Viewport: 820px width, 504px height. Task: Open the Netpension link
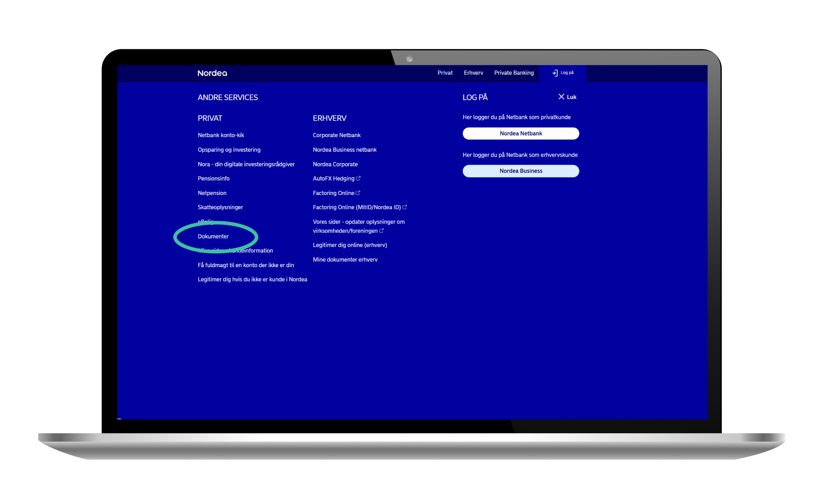coord(212,193)
